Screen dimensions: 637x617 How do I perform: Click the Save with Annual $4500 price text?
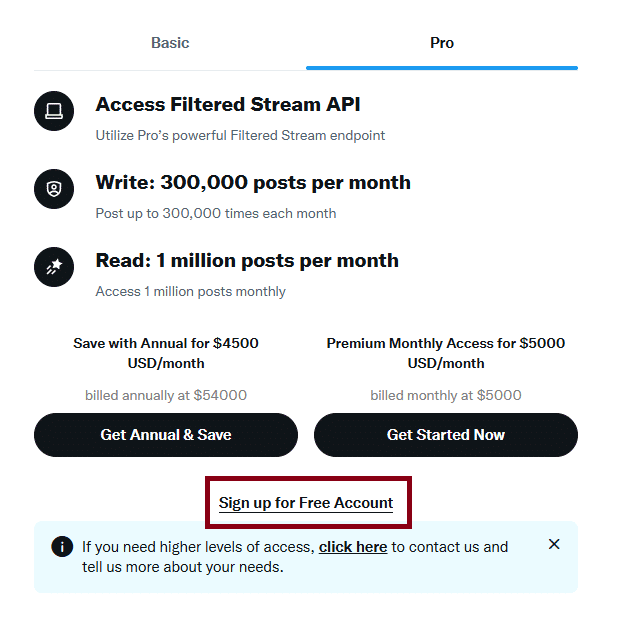pos(166,353)
